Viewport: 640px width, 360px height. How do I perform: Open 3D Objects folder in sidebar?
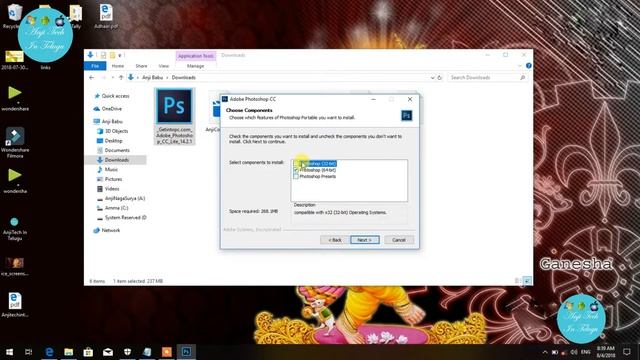coord(116,131)
